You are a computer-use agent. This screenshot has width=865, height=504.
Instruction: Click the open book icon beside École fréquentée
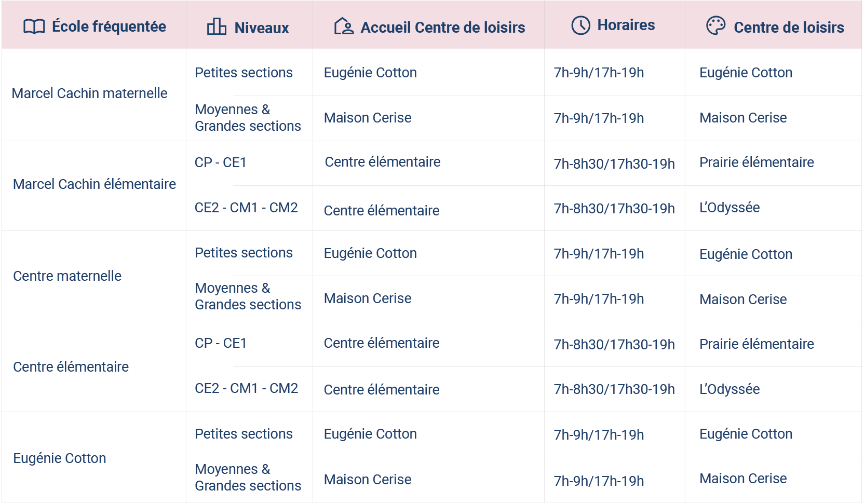click(34, 26)
